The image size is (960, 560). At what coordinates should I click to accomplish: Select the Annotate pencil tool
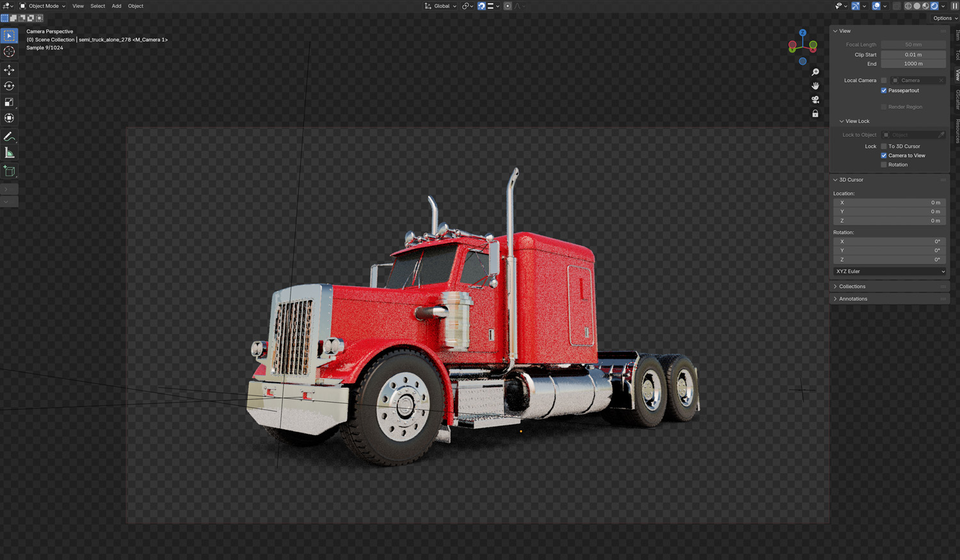[9, 136]
